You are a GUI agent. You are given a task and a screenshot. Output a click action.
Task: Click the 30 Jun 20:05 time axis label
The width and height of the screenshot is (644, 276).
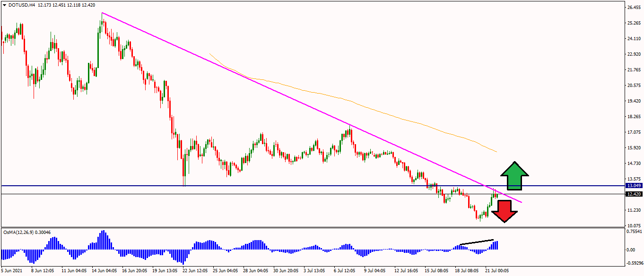[286, 271]
